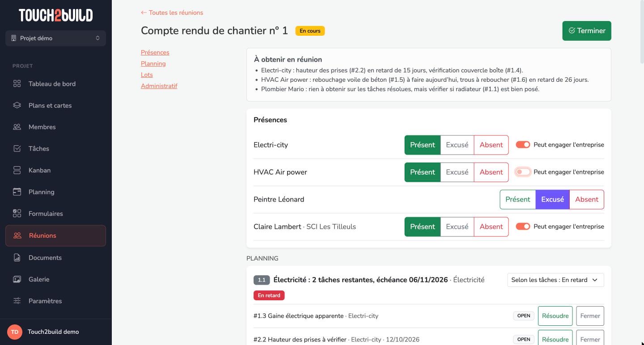Open the Tâches menu item
Image resolution: width=644 pixels, height=345 pixels.
click(56, 148)
